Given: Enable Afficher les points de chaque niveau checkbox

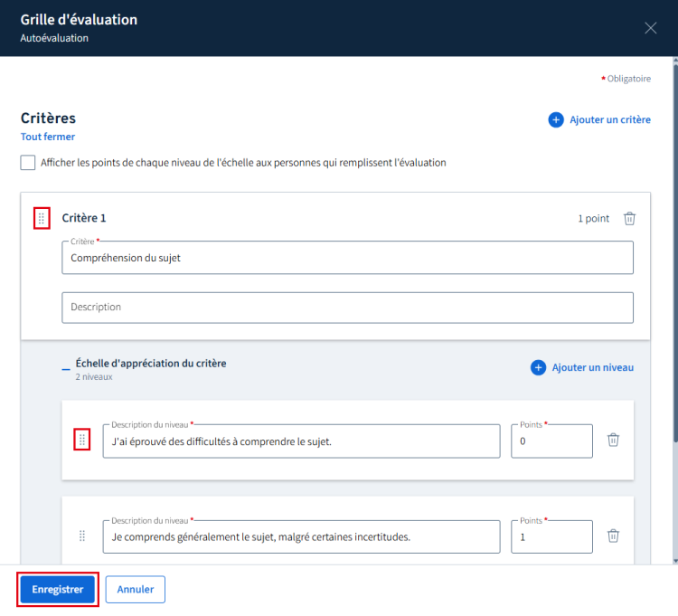Looking at the screenshot, I should (28, 163).
